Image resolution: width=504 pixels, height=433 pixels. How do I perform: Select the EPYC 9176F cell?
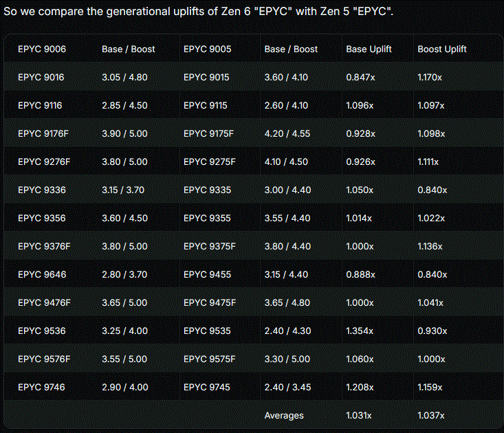(43, 133)
